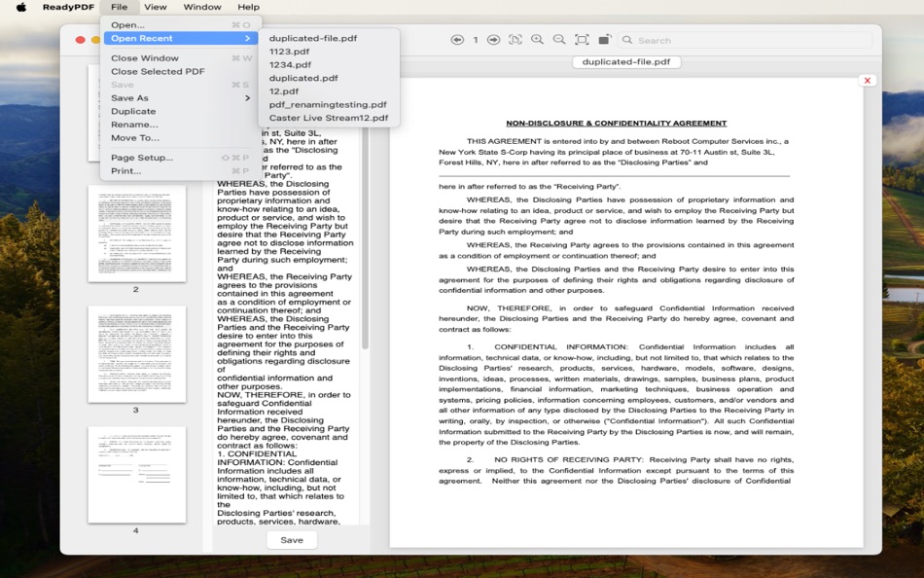Click the Save button below text panel
Viewport: 924px width, 578px height.
click(292, 540)
